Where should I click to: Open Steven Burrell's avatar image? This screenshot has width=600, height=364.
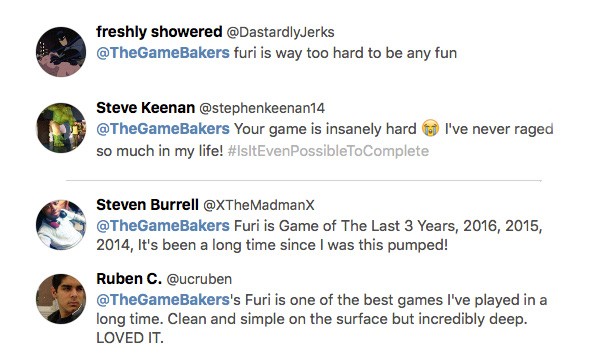click(61, 225)
